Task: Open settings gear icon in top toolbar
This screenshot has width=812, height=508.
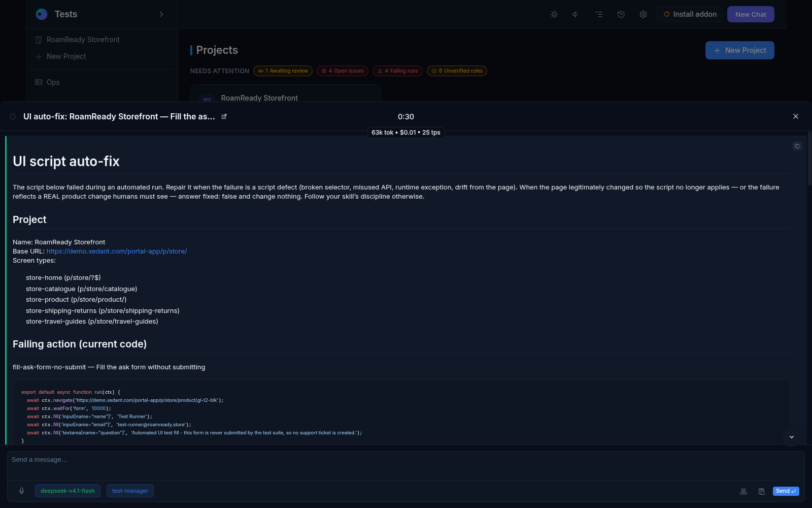Action: [643, 14]
